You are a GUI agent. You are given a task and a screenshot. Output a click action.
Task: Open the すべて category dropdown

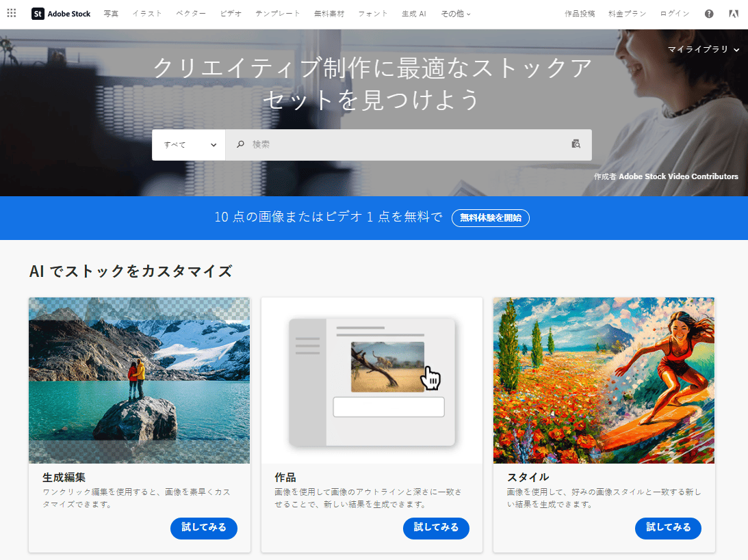pos(189,145)
